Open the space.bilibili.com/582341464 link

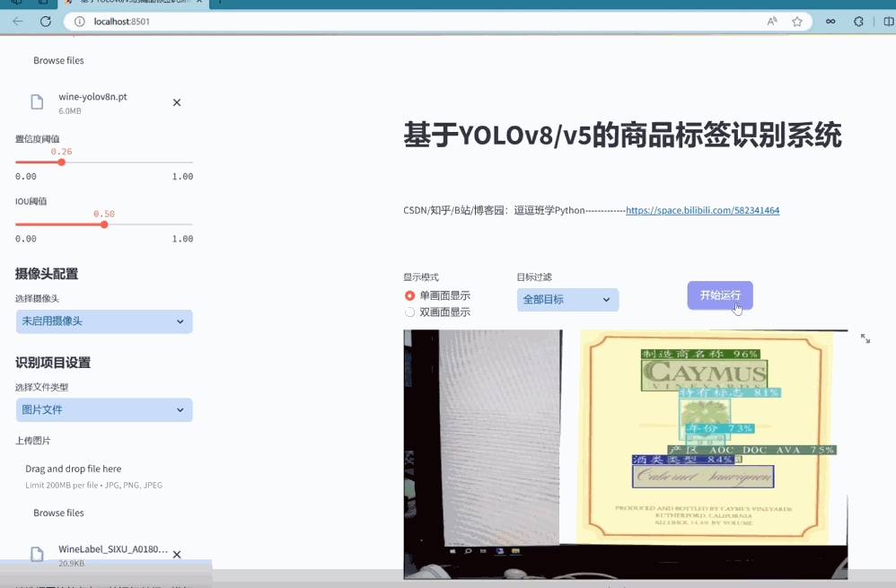click(702, 210)
